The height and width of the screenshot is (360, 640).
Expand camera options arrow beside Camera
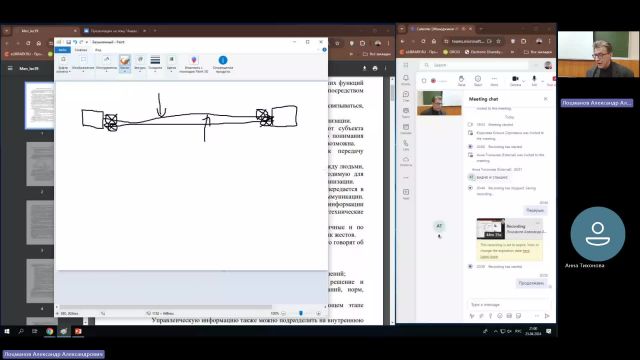[x=524, y=81]
